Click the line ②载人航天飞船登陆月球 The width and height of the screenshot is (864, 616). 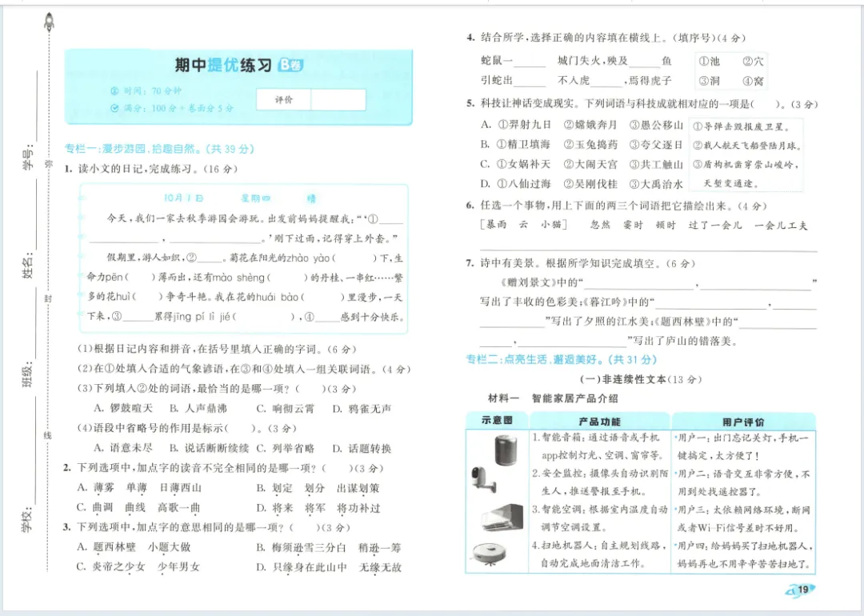click(747, 146)
